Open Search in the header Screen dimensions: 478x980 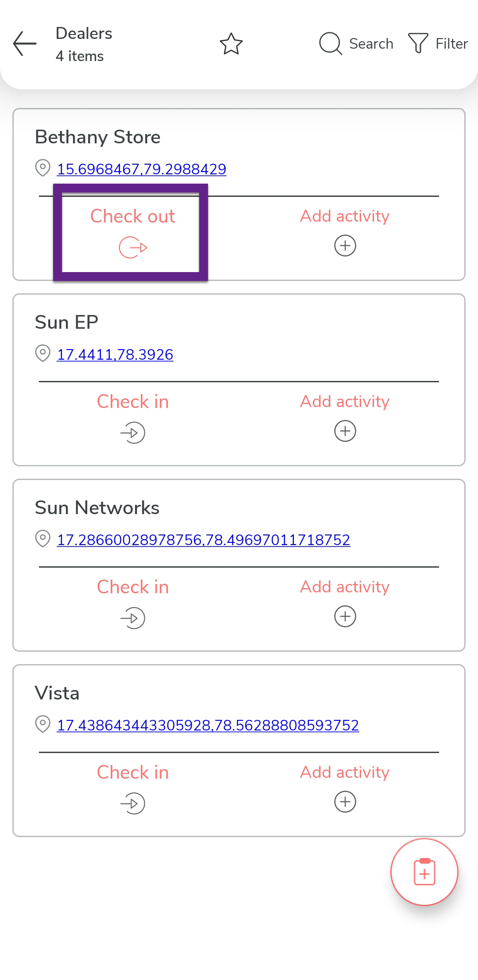[x=356, y=44]
